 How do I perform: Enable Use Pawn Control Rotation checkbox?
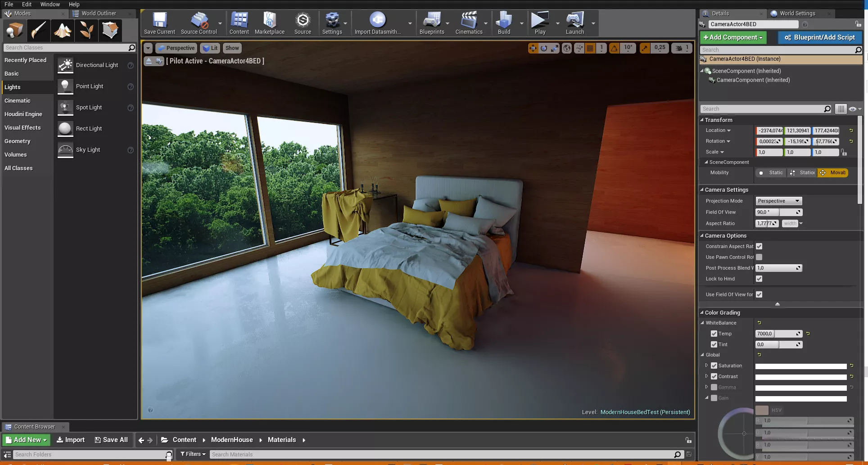(759, 257)
